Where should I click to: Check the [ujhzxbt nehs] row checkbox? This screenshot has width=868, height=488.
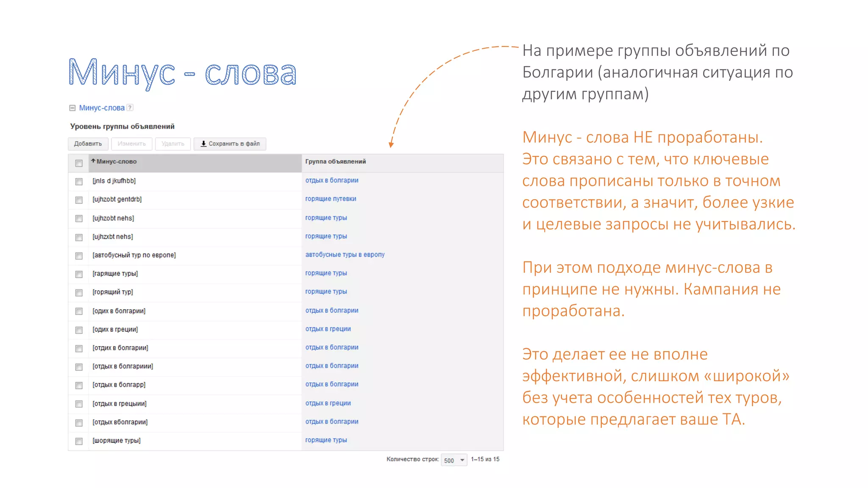(x=79, y=237)
